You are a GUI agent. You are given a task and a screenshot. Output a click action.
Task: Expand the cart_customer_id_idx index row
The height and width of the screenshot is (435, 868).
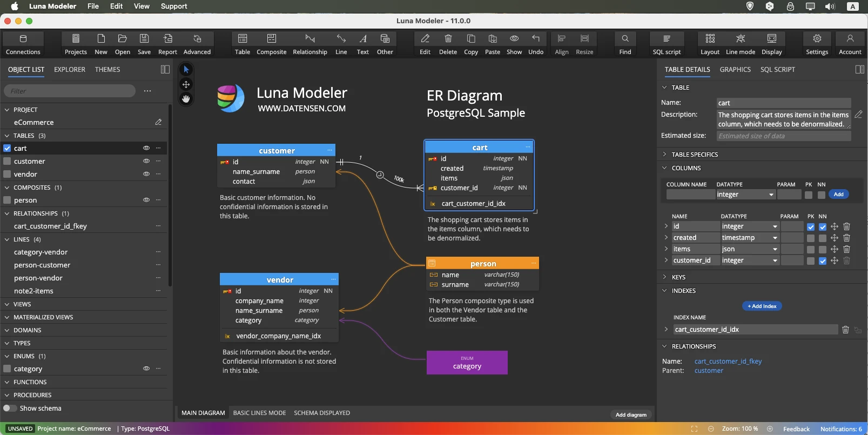[x=666, y=329]
